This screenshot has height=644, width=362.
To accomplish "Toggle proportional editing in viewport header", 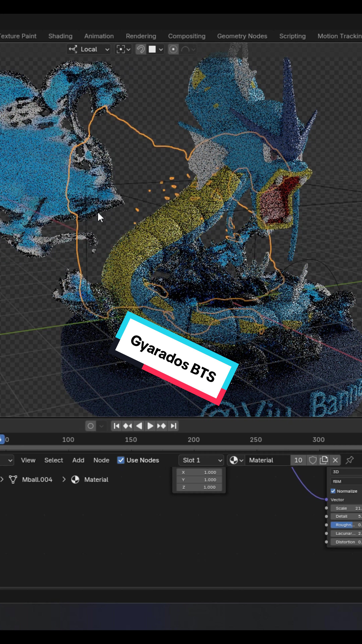I will click(173, 49).
